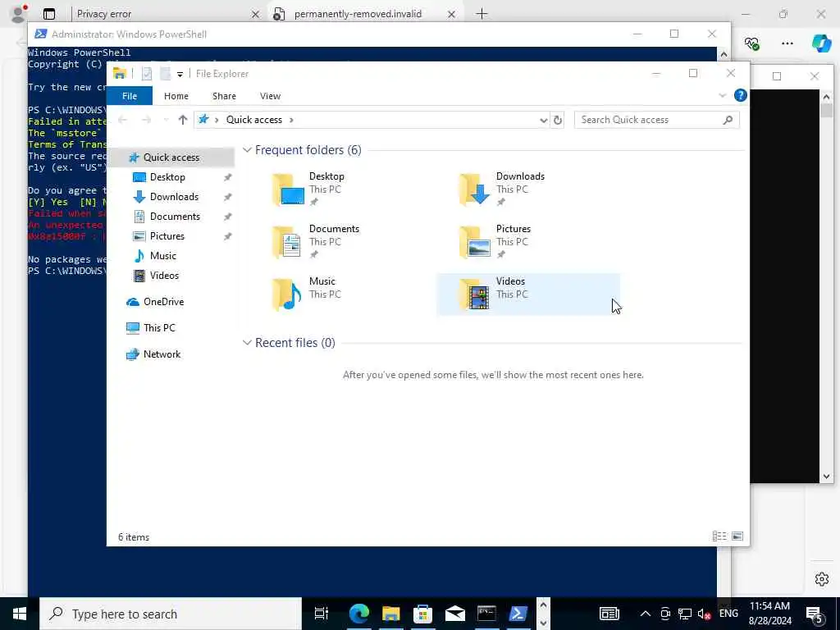Click the Properties quick toolbar icon

pos(147,74)
